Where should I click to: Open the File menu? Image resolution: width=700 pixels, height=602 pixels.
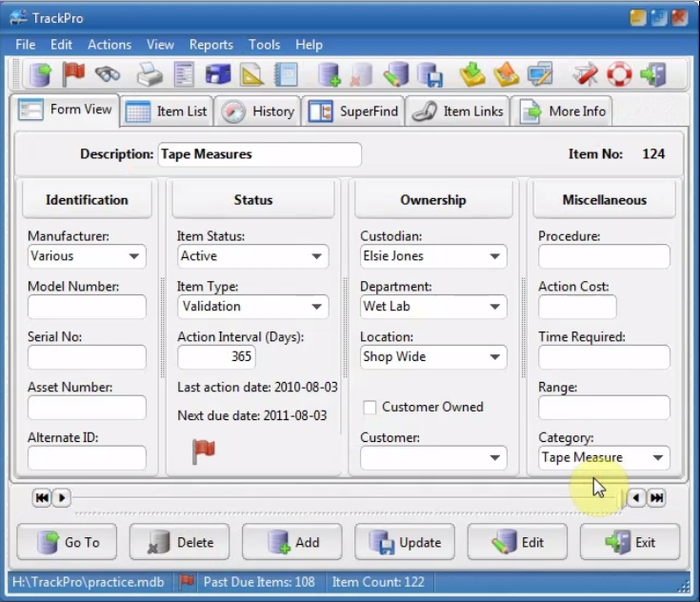[25, 45]
